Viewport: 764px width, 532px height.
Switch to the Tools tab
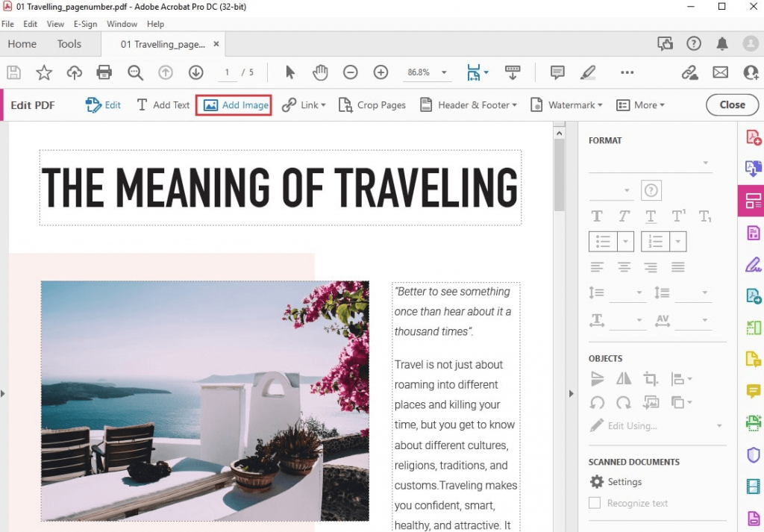pyautogui.click(x=69, y=43)
